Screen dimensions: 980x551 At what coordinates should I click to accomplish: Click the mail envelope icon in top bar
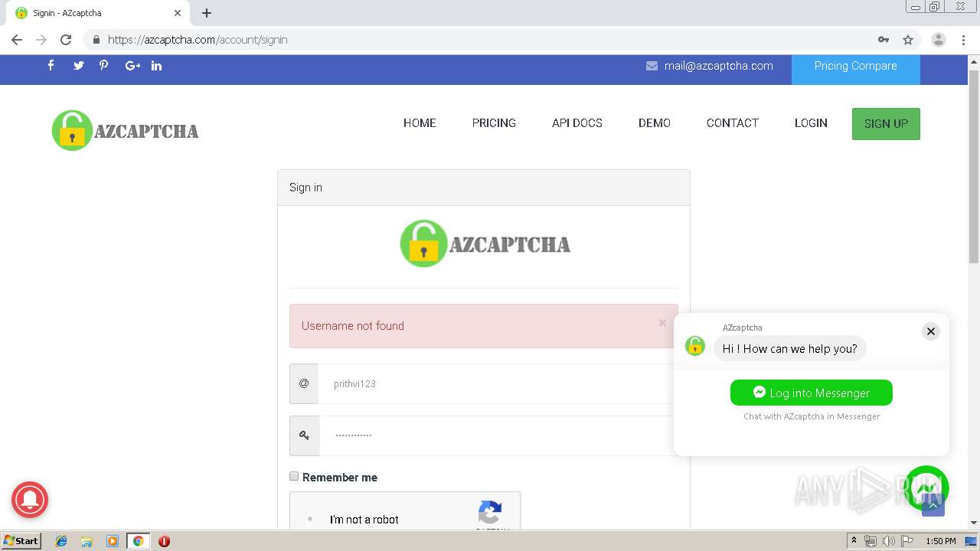click(x=652, y=66)
